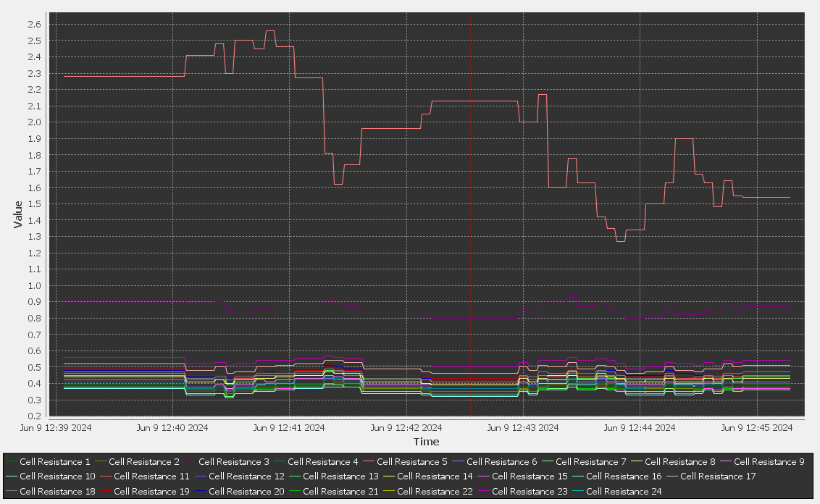This screenshot has height=504, width=820.
Task: Click the Cell Resistance 22 legend entry
Action: [x=435, y=491]
